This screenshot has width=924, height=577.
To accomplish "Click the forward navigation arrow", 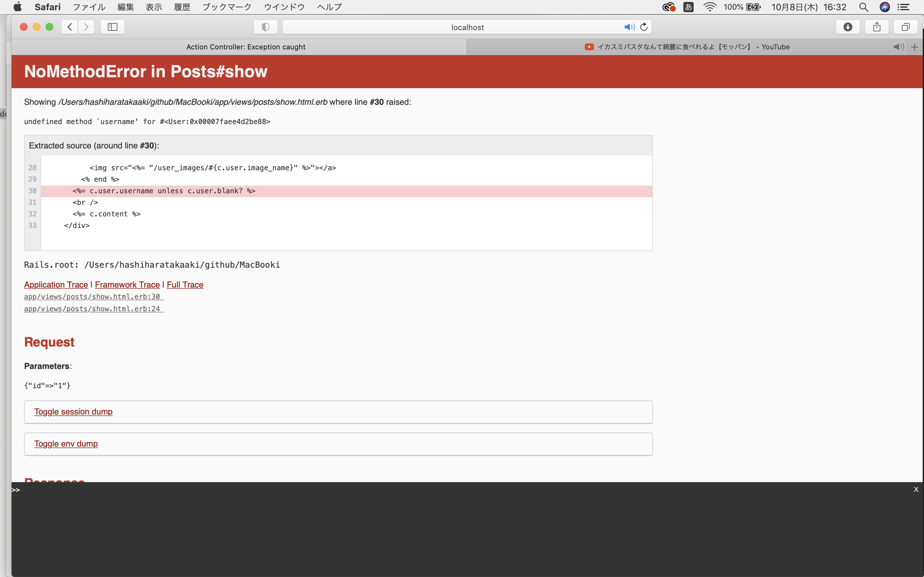I will pos(86,27).
